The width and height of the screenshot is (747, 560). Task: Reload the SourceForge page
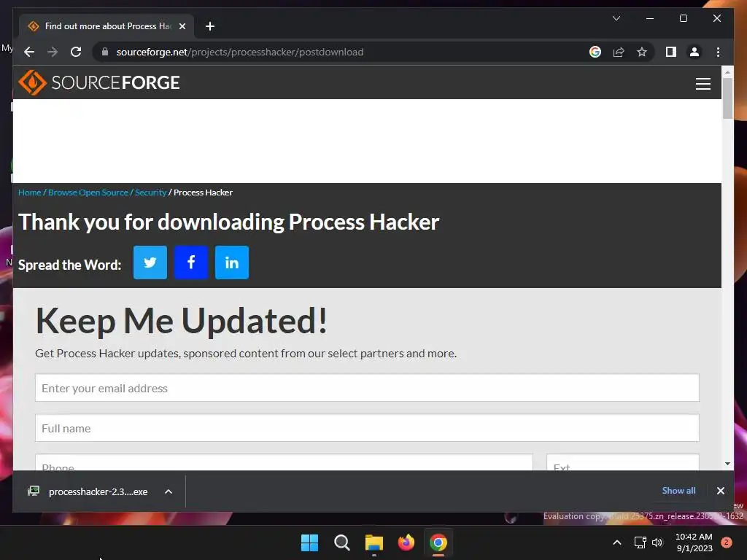pyautogui.click(x=76, y=52)
